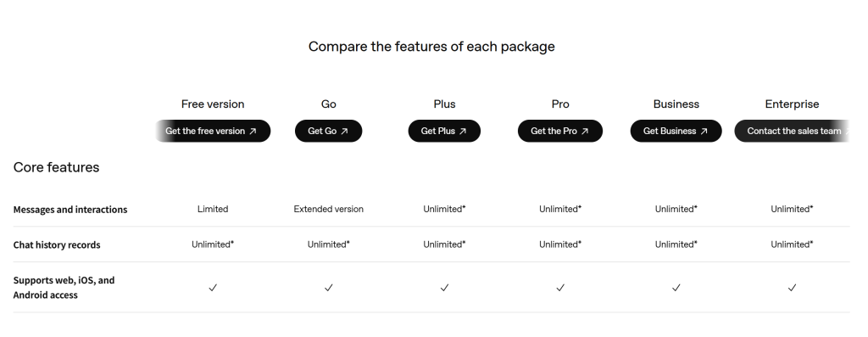Click the arrow icon on Get Business
The width and height of the screenshot is (868, 337).
click(704, 132)
